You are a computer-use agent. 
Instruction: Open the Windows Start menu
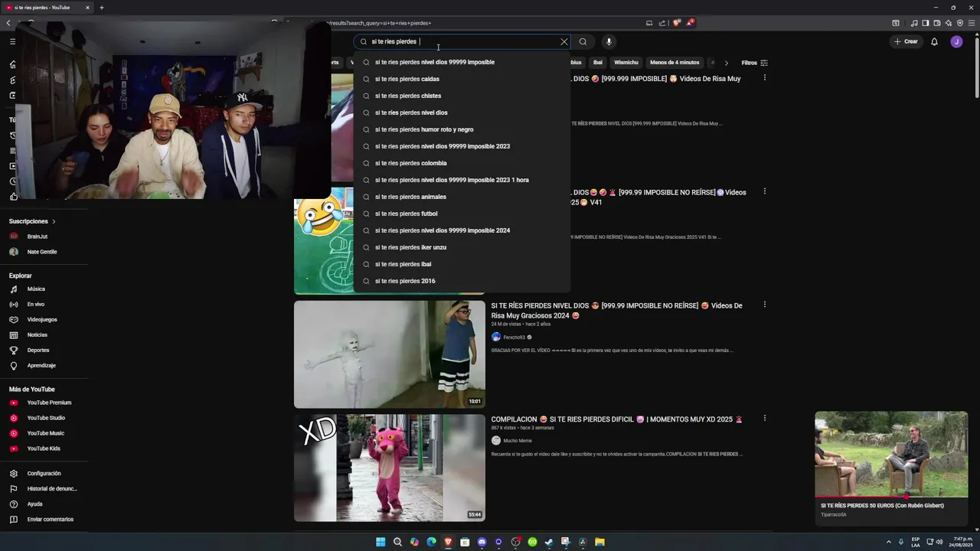381,542
